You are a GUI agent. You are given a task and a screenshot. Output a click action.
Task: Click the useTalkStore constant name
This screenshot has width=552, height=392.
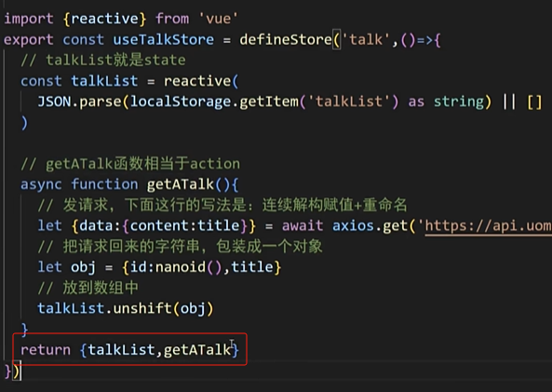pyautogui.click(x=163, y=39)
